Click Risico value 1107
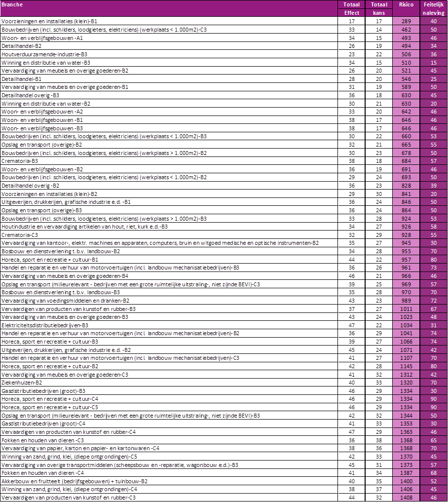The image size is (448, 502). (406, 358)
